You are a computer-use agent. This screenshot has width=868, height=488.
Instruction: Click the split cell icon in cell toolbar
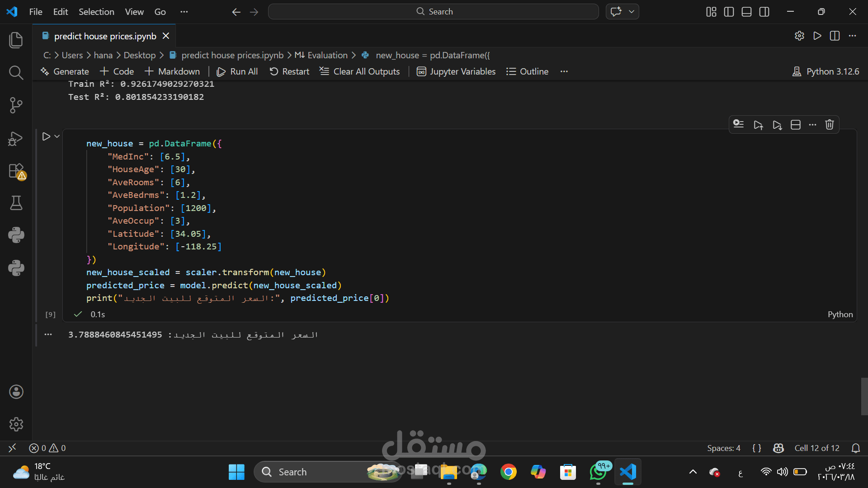tap(795, 125)
